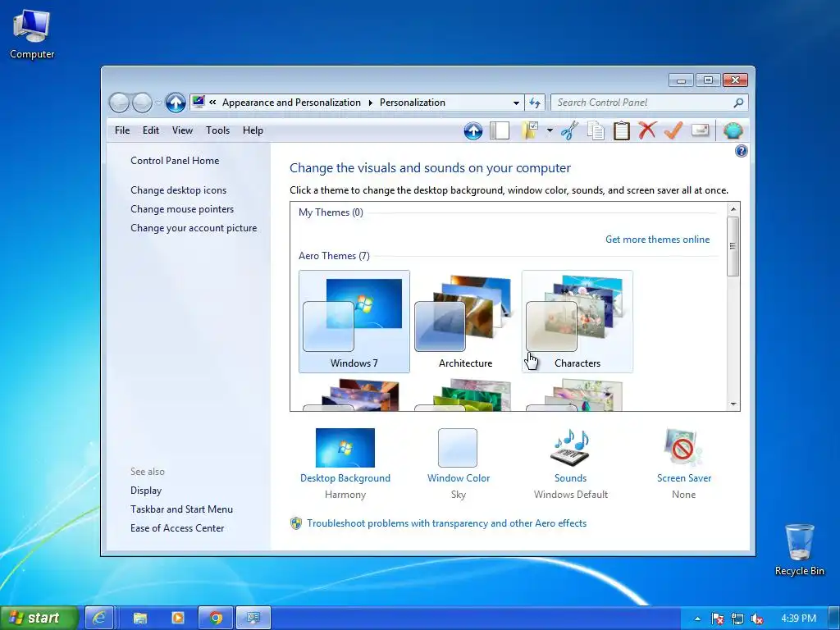Click the address bar Up arrow button
The image size is (840, 630).
pyautogui.click(x=176, y=103)
